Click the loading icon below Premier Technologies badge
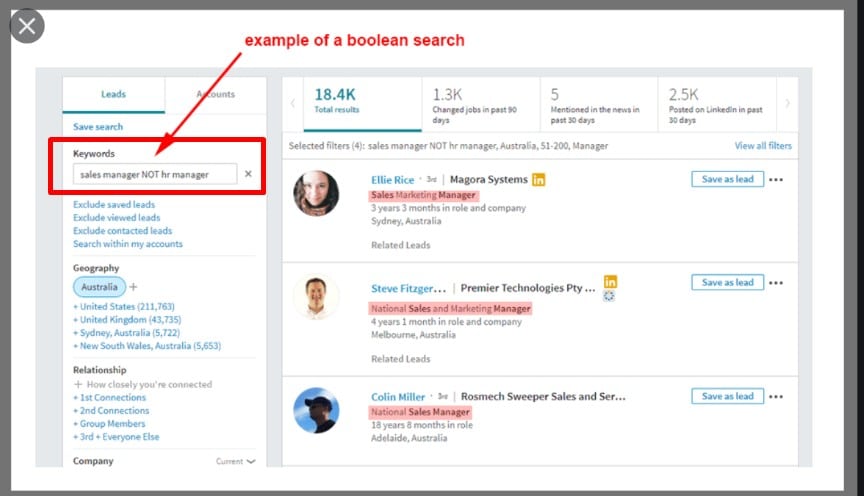The height and width of the screenshot is (496, 864). 609,296
